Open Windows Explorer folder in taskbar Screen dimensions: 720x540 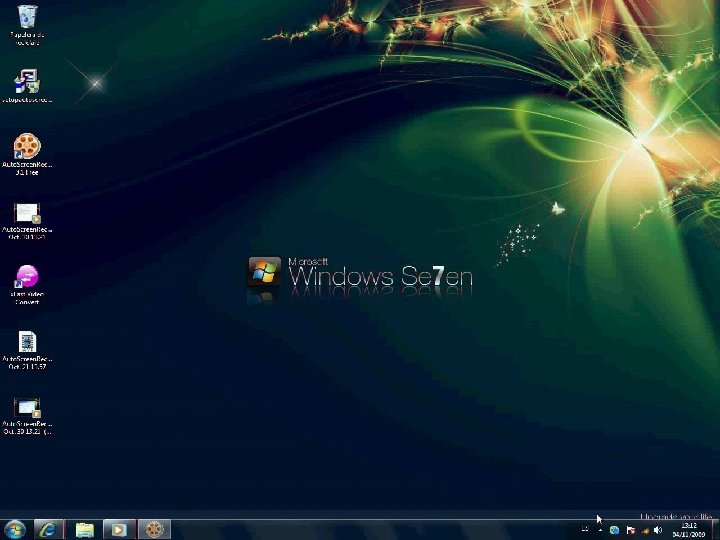pyautogui.click(x=84, y=529)
